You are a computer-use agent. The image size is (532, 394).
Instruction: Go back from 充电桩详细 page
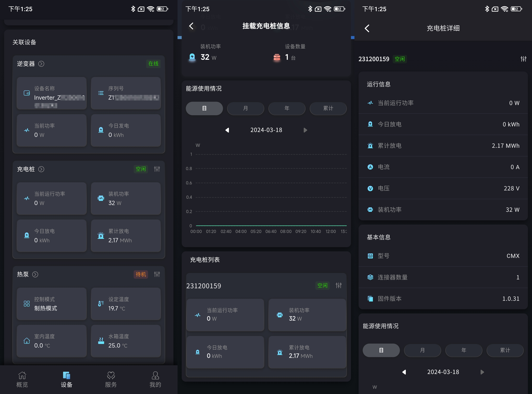367,28
